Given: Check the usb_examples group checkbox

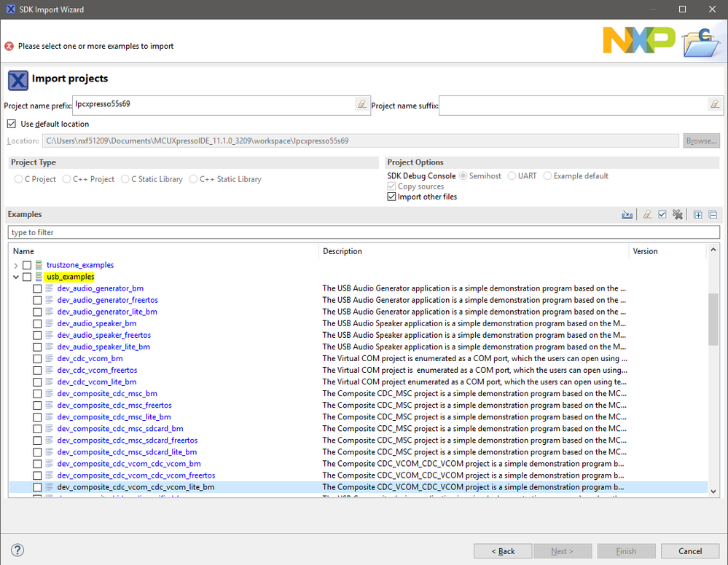Looking at the screenshot, I should [x=27, y=277].
